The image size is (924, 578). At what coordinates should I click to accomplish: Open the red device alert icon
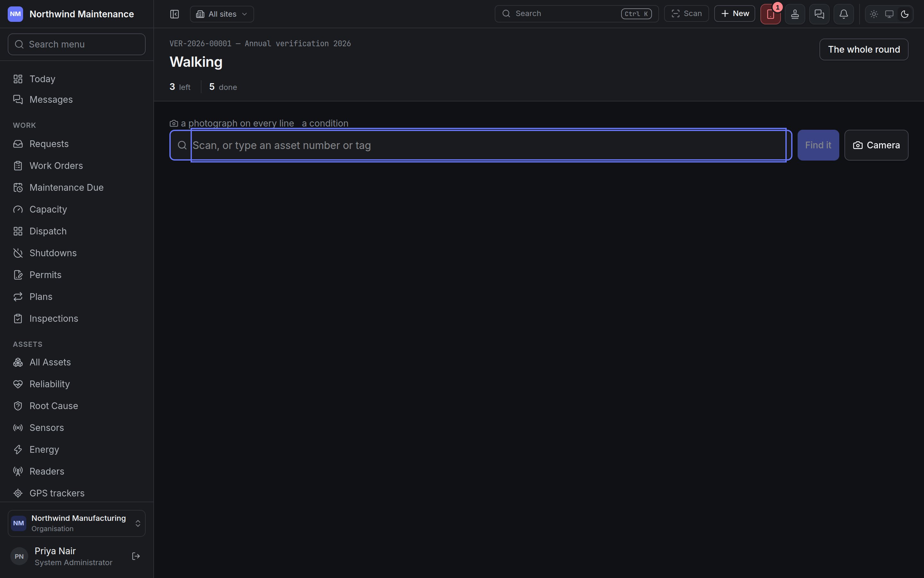pyautogui.click(x=771, y=14)
